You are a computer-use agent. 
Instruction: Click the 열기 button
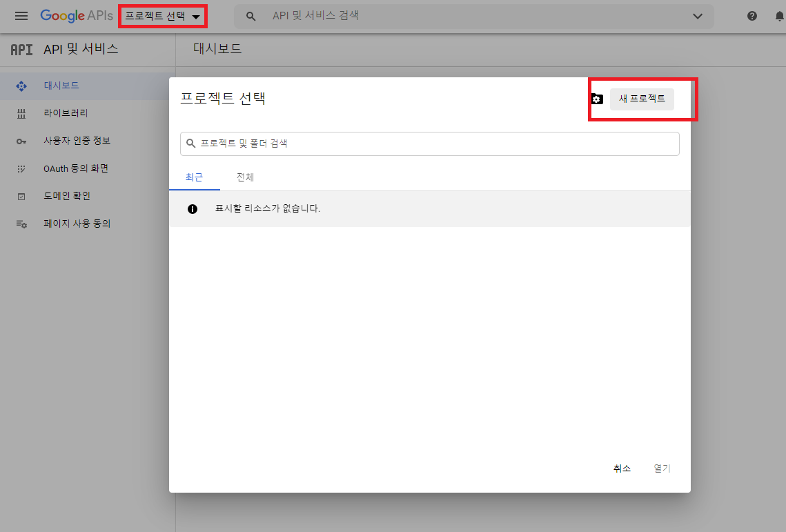pyautogui.click(x=662, y=469)
